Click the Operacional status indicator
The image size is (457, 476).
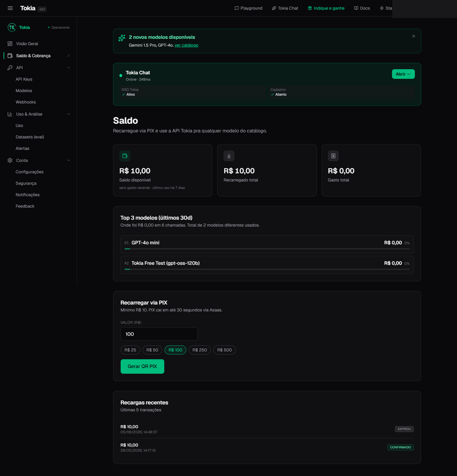pyautogui.click(x=59, y=27)
